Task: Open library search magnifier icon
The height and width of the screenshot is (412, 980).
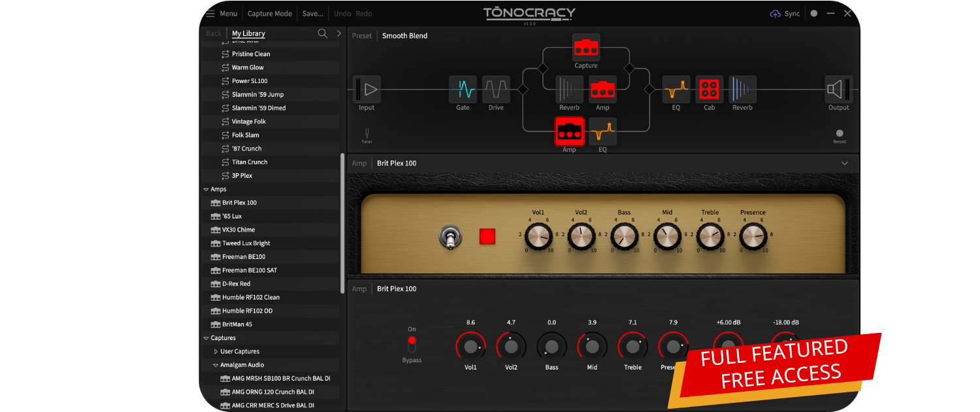Action: (x=322, y=33)
